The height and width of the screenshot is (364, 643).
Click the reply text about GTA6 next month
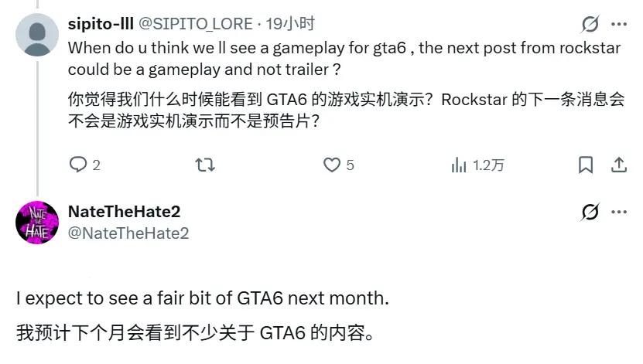point(203,298)
